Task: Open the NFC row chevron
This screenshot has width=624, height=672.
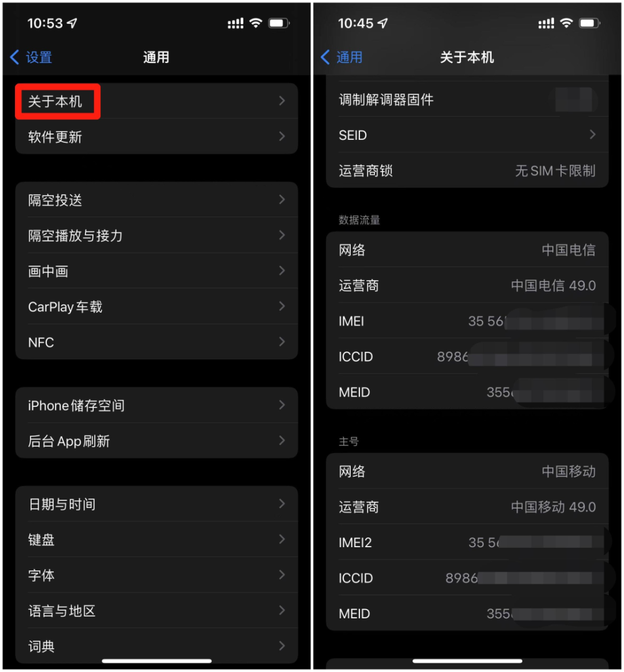Action: (281, 342)
